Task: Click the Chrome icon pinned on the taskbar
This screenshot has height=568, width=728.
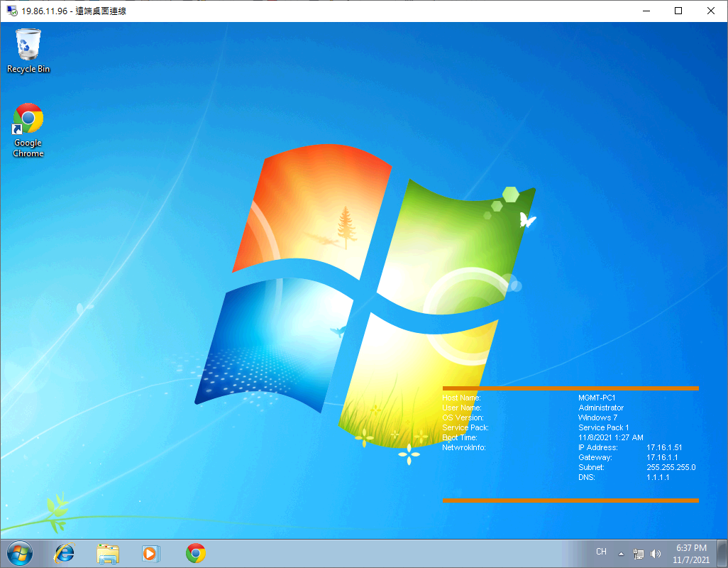Action: [x=196, y=553]
